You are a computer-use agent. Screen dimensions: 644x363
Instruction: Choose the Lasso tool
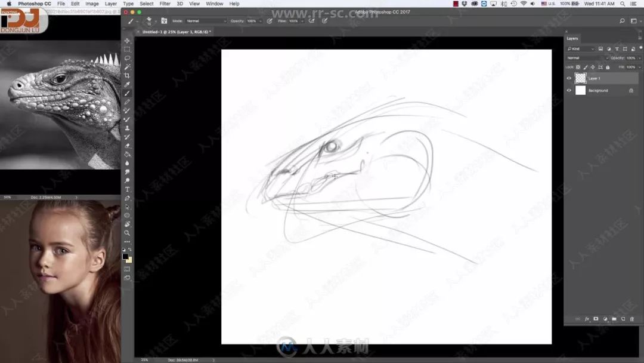pos(128,58)
